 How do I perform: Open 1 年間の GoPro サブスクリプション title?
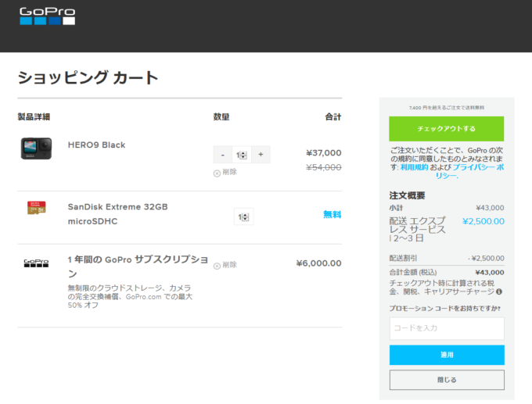(138, 266)
